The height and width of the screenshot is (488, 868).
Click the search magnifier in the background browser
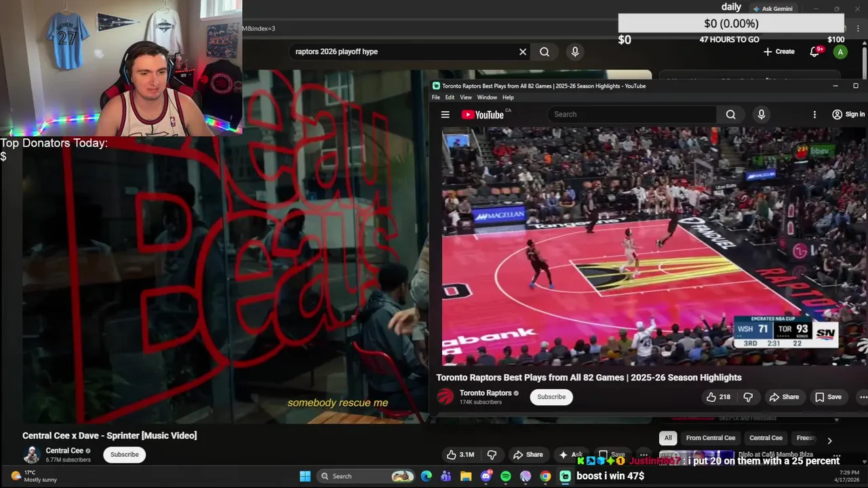[545, 52]
